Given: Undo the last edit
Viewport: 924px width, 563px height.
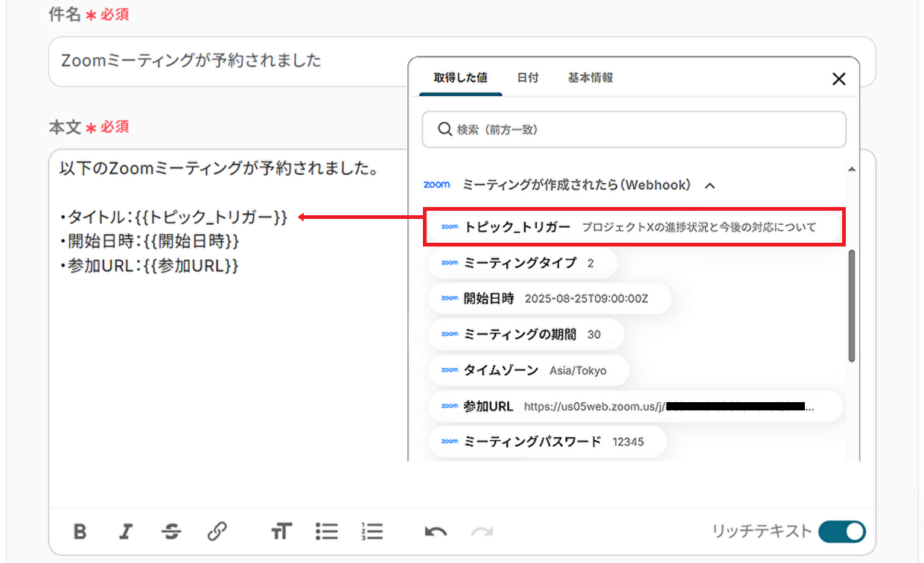Looking at the screenshot, I should [x=436, y=531].
